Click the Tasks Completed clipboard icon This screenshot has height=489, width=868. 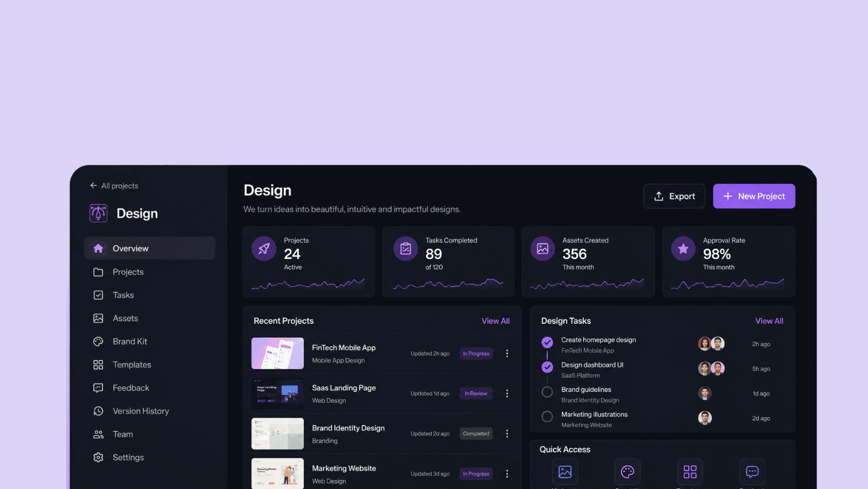[405, 248]
